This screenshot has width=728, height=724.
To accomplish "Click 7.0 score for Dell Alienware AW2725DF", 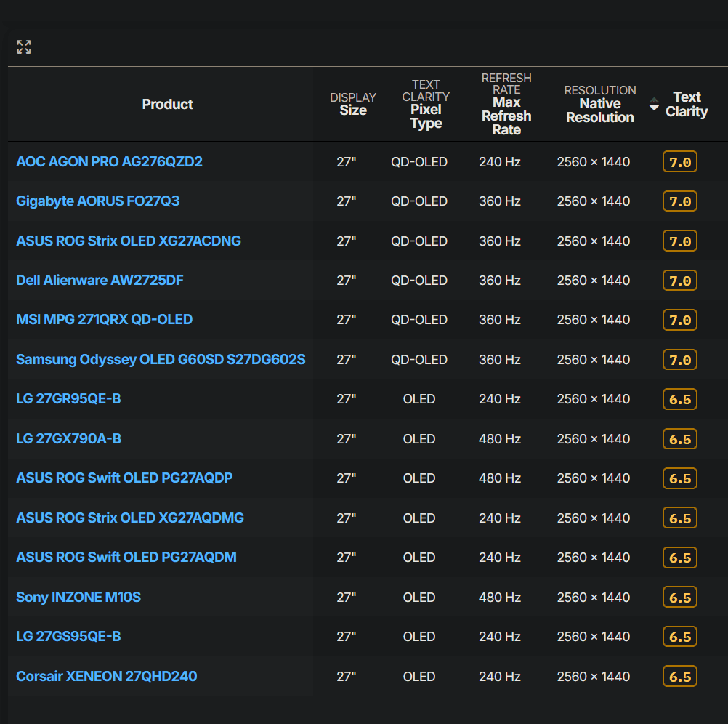I will [x=680, y=281].
